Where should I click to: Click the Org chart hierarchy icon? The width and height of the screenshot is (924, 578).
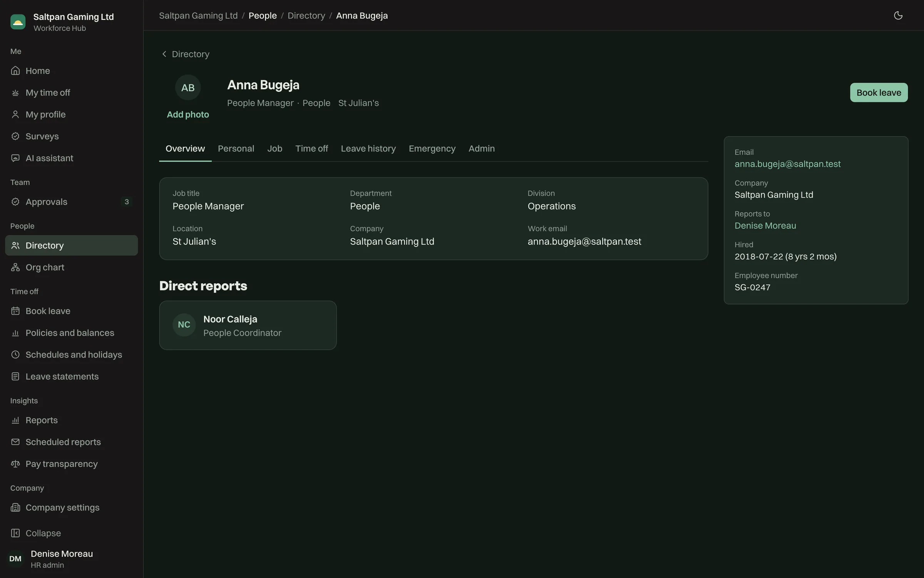point(15,267)
